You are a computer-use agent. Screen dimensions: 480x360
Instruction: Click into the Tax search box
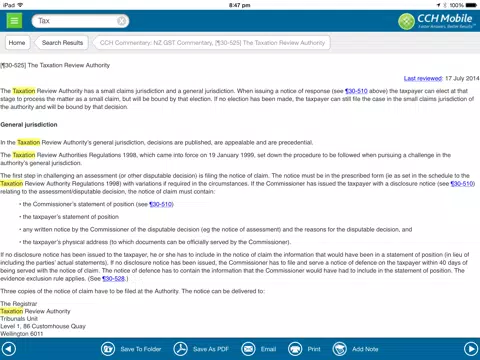coord(80,21)
